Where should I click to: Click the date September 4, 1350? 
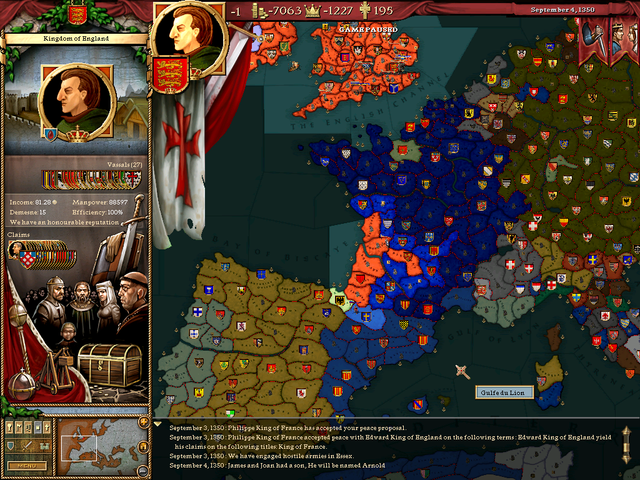562,10
